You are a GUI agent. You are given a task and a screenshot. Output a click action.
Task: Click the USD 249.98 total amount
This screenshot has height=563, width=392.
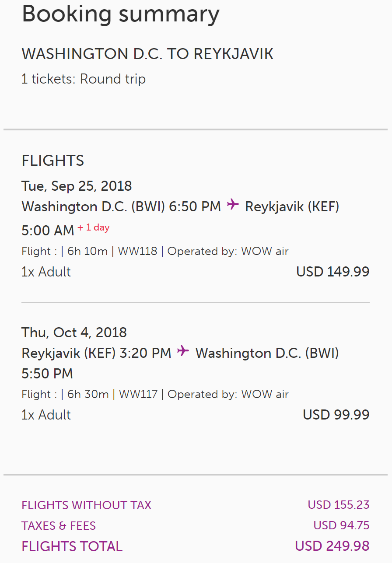point(332,546)
